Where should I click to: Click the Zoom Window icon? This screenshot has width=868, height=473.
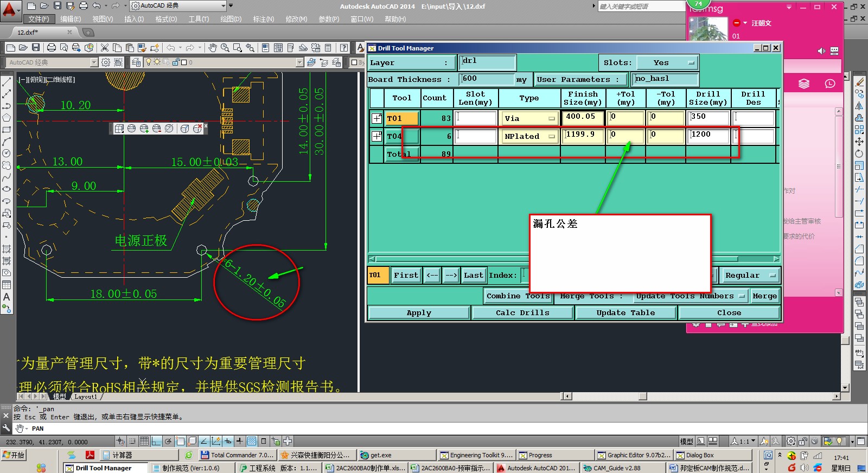[238, 48]
